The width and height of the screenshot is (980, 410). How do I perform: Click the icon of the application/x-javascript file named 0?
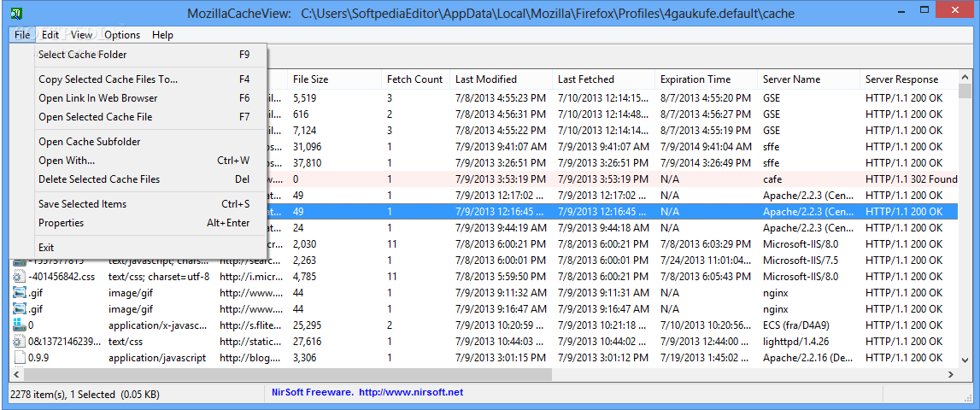(19, 325)
